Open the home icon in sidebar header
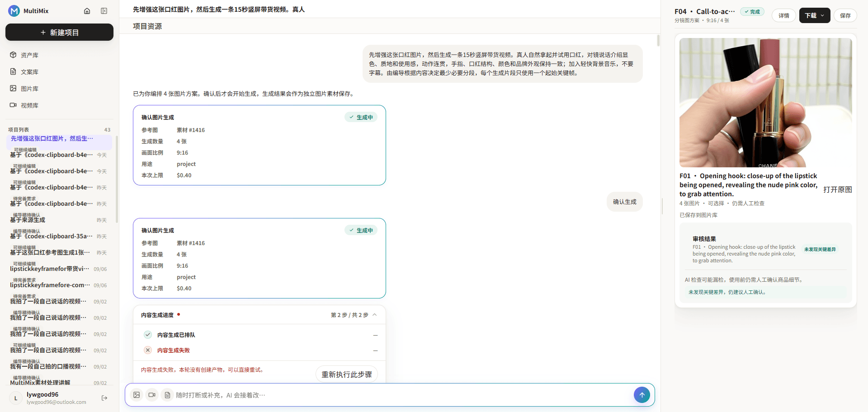This screenshot has height=412, width=868. pyautogui.click(x=87, y=11)
